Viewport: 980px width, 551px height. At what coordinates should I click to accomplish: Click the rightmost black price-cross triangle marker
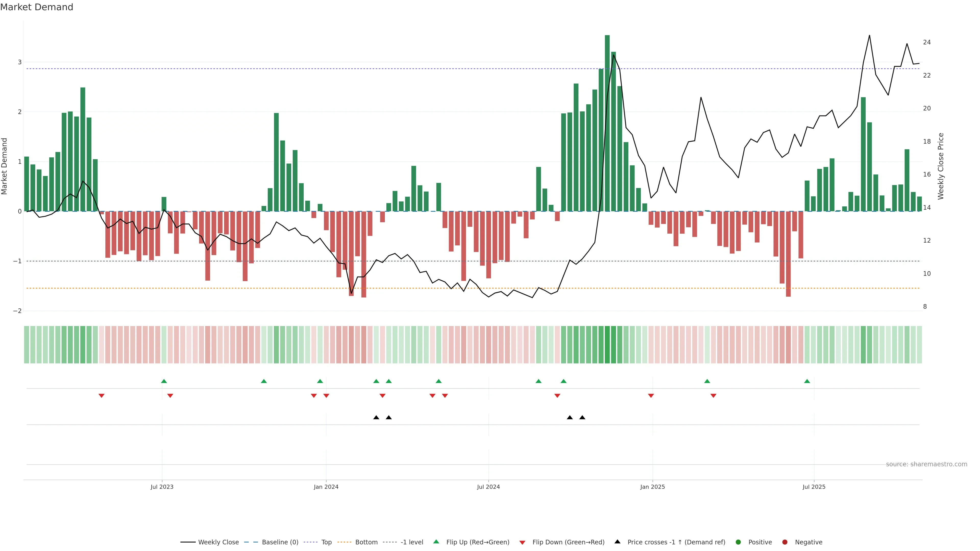click(582, 417)
